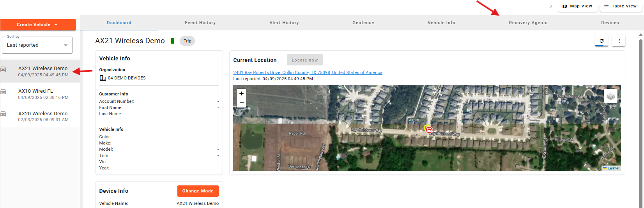644x208 pixels.
Task: Click the red vehicle marker on map
Action: [429, 130]
